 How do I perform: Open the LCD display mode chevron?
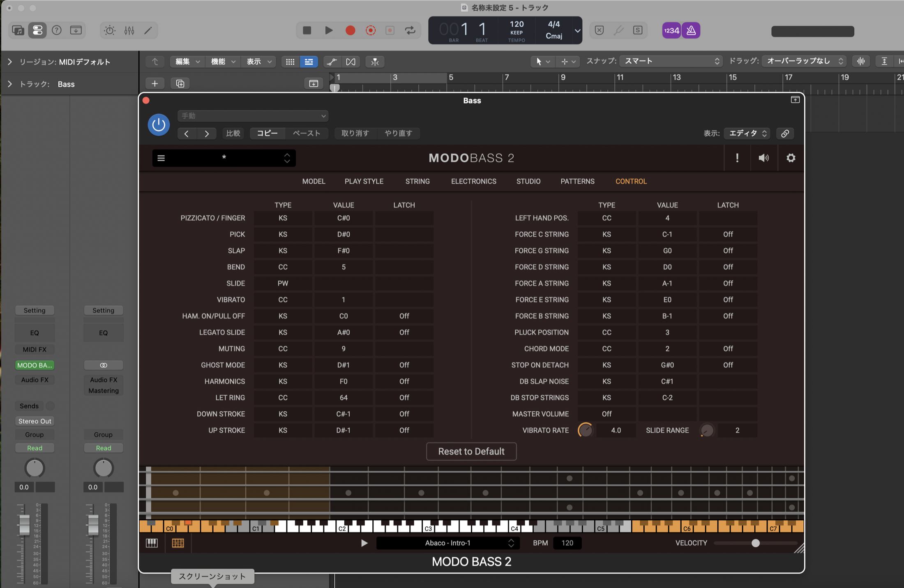pyautogui.click(x=577, y=30)
